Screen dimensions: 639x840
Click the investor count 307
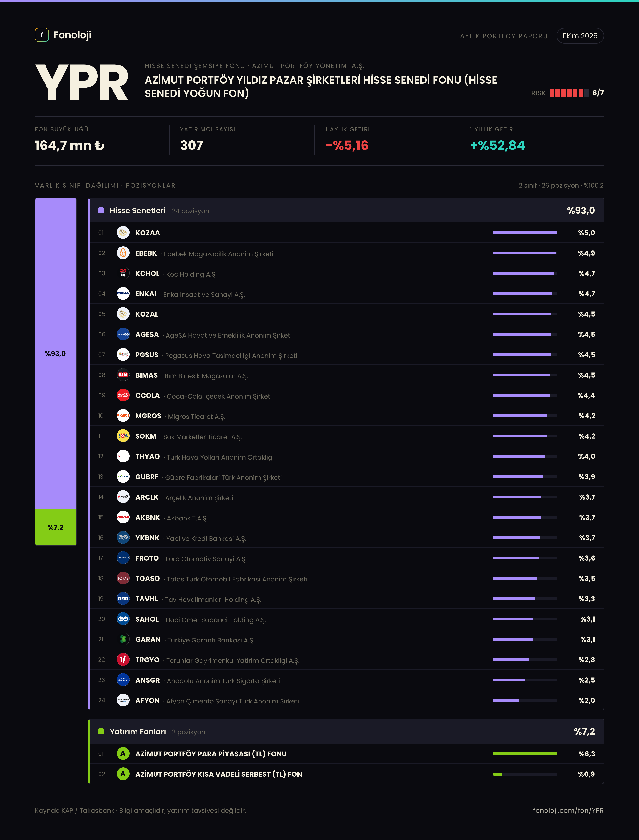[192, 145]
